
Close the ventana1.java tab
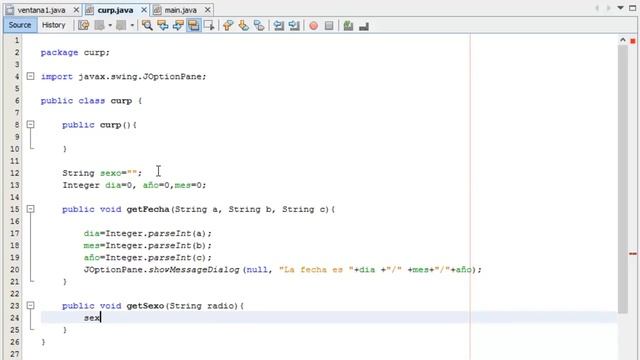point(76,10)
